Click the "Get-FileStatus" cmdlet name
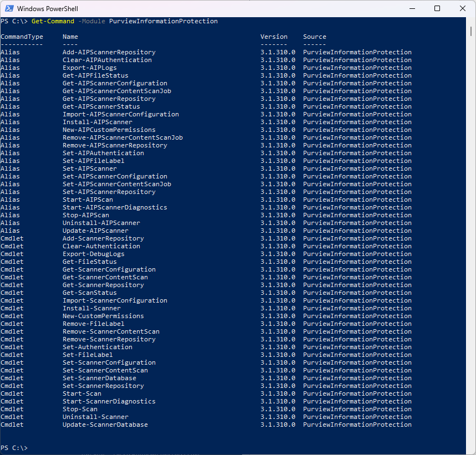 [90, 262]
